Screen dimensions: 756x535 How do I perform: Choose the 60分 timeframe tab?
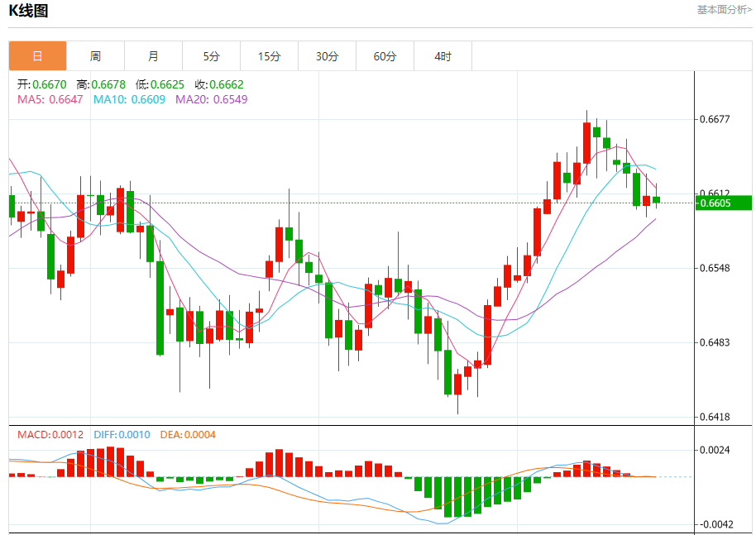coord(385,56)
